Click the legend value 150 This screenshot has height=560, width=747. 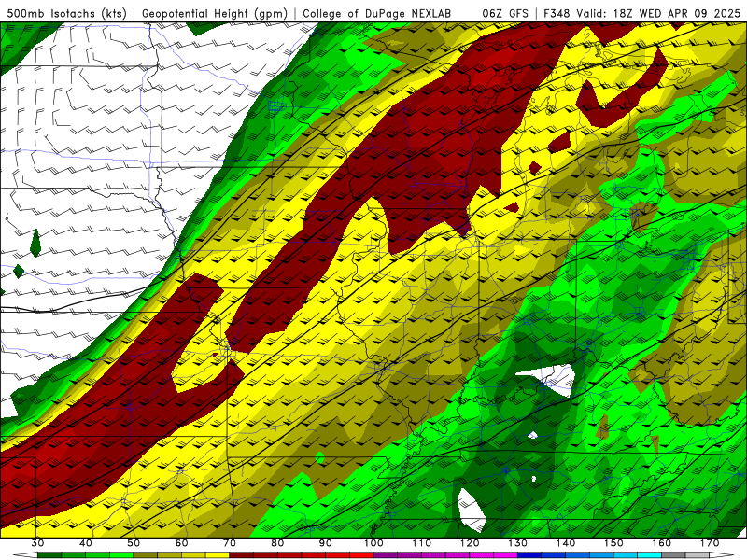click(x=613, y=543)
